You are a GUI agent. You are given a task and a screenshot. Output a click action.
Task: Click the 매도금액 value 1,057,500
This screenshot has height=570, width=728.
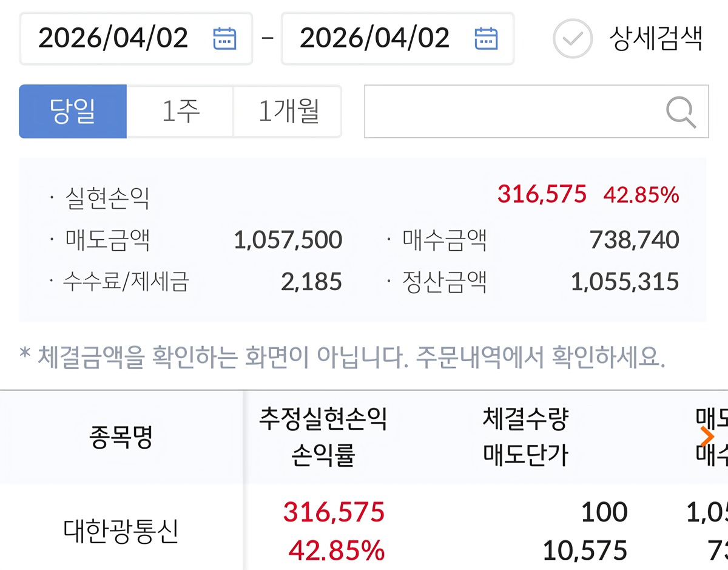(288, 240)
